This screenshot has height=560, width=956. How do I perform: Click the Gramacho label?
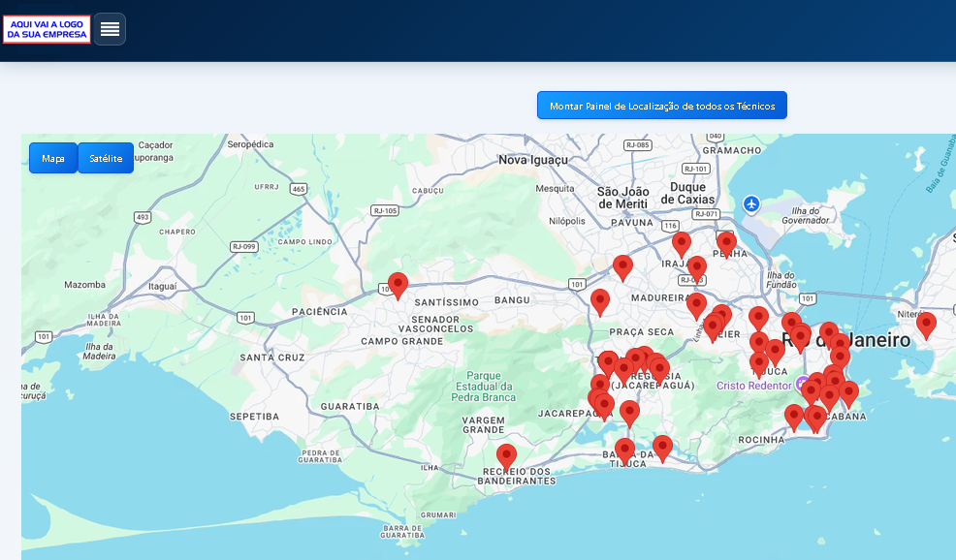[732, 150]
